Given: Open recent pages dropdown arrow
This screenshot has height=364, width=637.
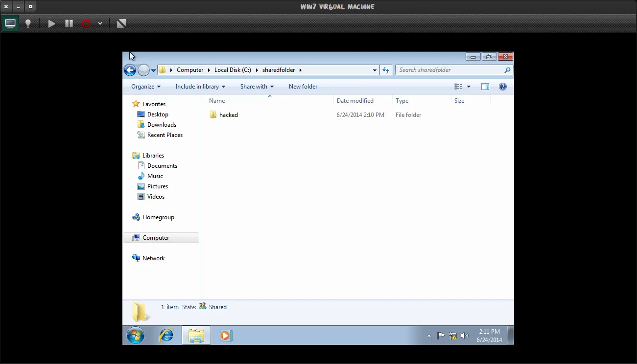Looking at the screenshot, I should pos(153,70).
